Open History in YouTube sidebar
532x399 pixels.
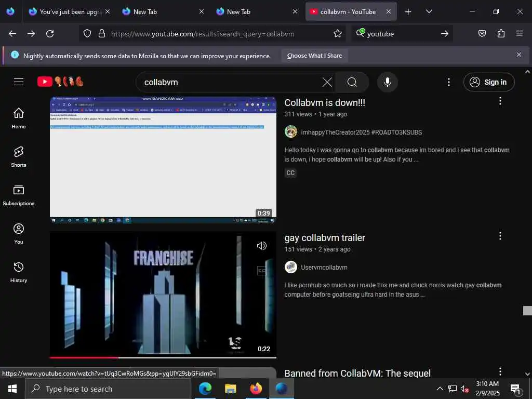click(19, 272)
